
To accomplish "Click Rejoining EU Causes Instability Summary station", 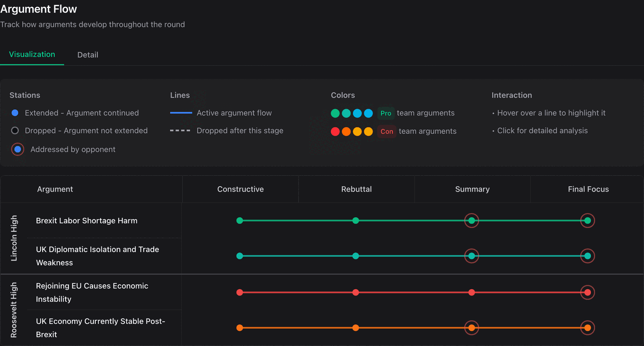I will (x=471, y=292).
